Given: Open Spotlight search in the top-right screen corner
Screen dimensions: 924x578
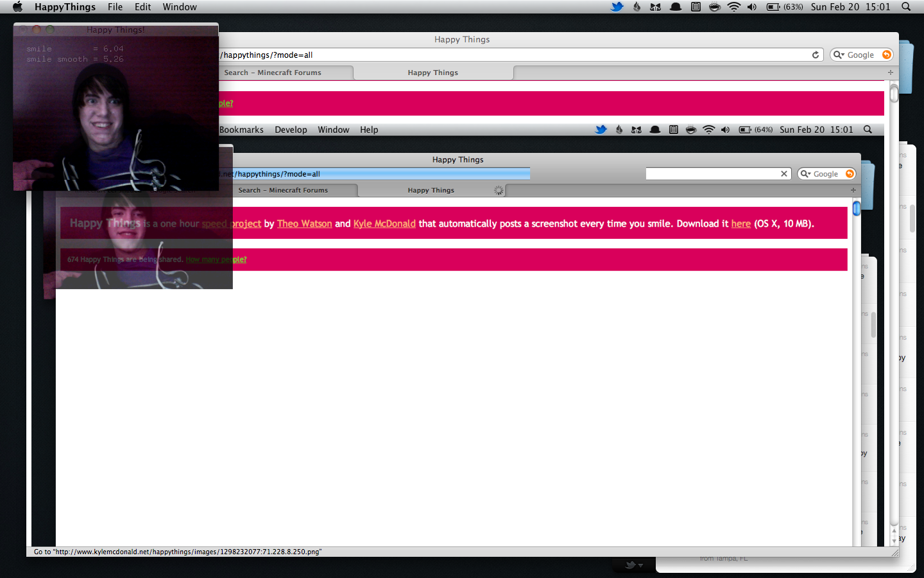Looking at the screenshot, I should 906,7.
